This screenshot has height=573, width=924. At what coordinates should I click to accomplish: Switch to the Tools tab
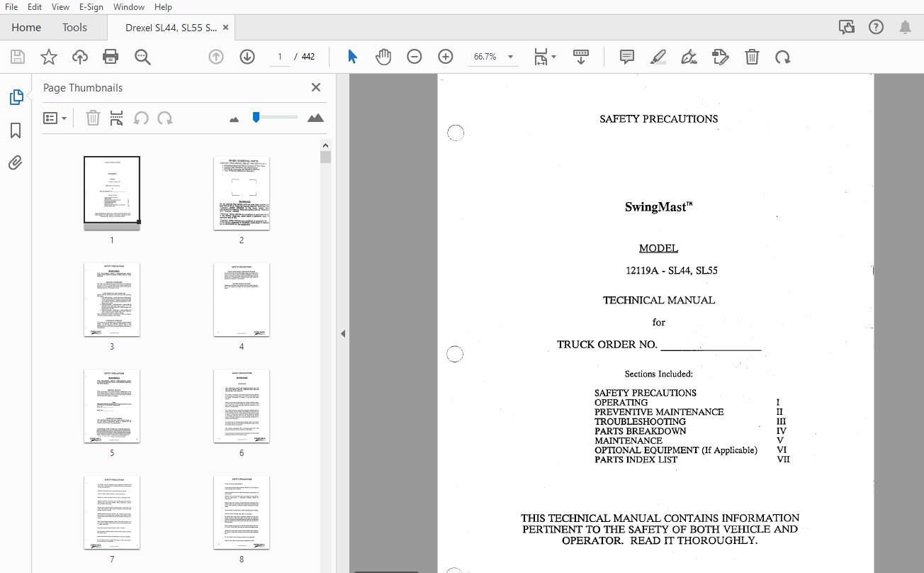(x=74, y=28)
